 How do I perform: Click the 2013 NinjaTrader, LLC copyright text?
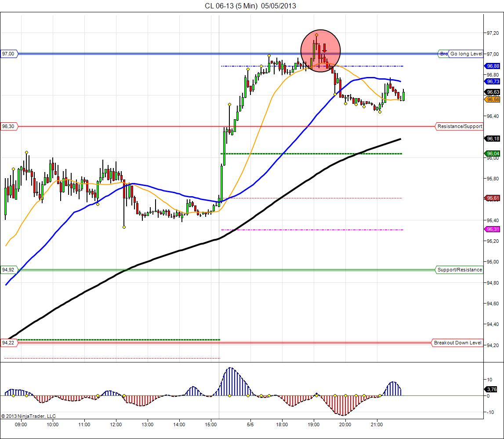(x=28, y=416)
